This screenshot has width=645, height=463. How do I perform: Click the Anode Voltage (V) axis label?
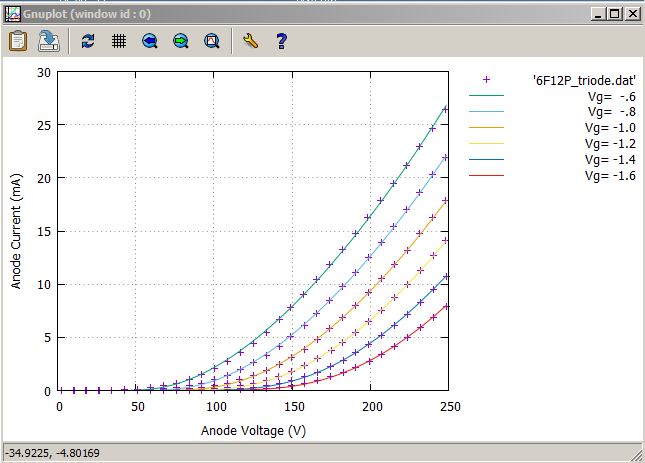point(253,431)
